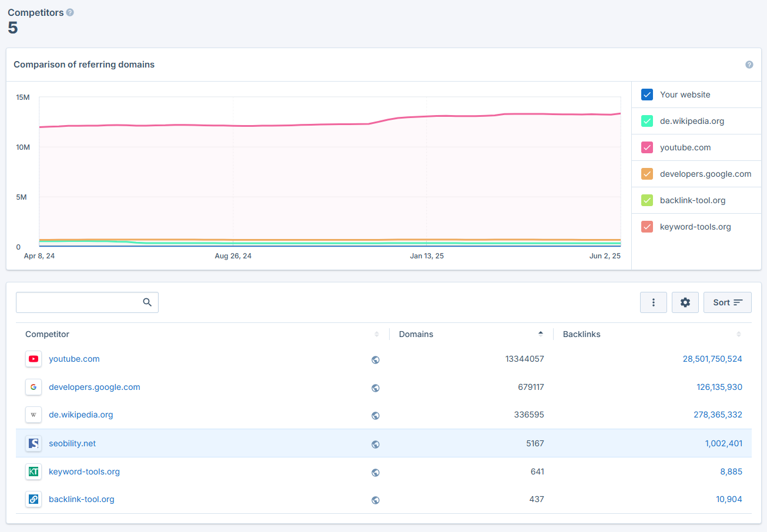Toggle the de.wikipedia.org chart checkbox
The height and width of the screenshot is (532, 767).
[647, 121]
